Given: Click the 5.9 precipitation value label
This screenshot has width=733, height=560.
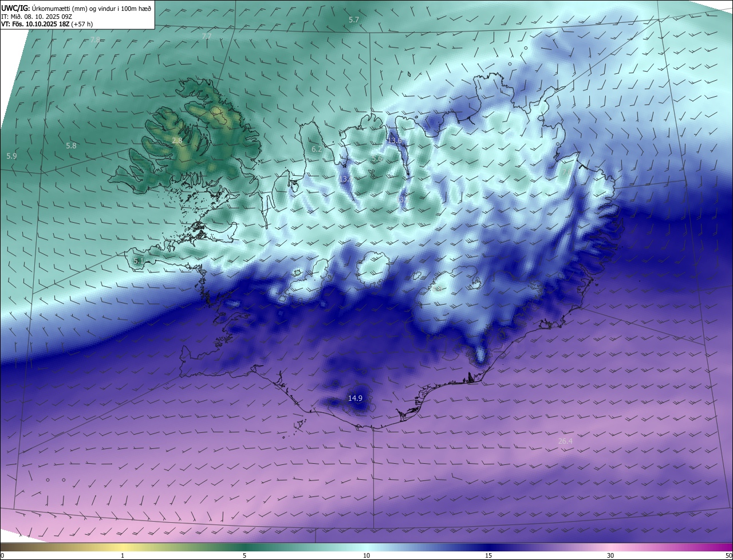Looking at the screenshot, I should pyautogui.click(x=11, y=156).
